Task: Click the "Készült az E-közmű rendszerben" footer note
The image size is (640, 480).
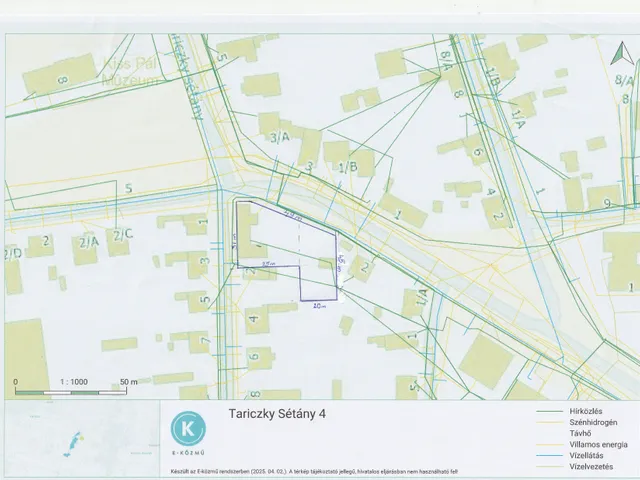Action: (314, 471)
